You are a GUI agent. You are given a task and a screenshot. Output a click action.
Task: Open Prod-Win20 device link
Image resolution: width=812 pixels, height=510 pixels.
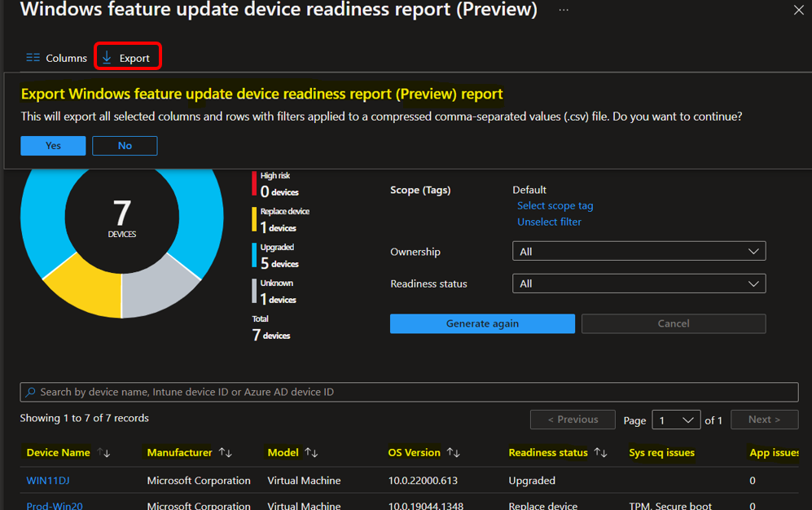[x=55, y=505]
